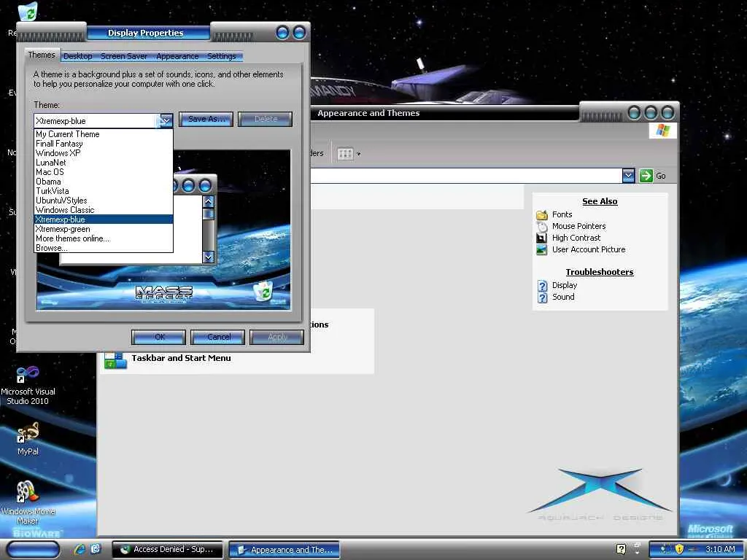Choose My Current Theme from list

(104, 134)
